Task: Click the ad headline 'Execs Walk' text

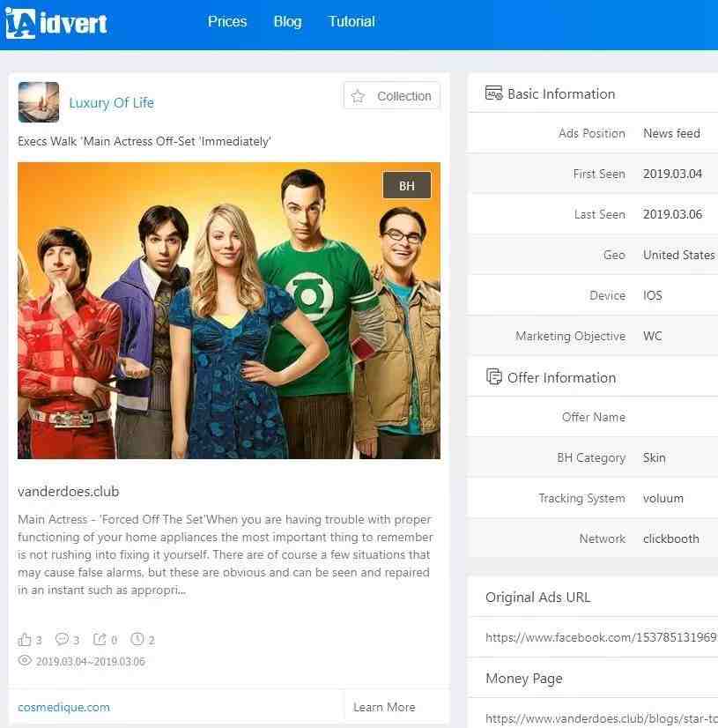Action: click(x=144, y=141)
